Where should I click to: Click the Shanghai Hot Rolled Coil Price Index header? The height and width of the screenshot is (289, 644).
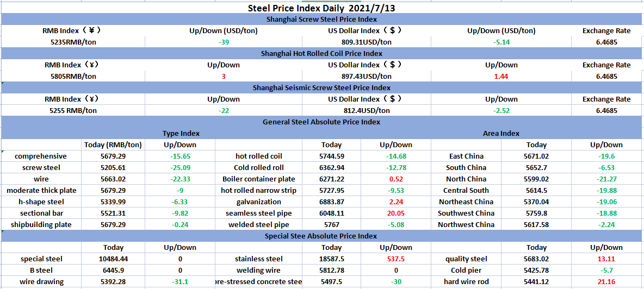pyautogui.click(x=321, y=54)
